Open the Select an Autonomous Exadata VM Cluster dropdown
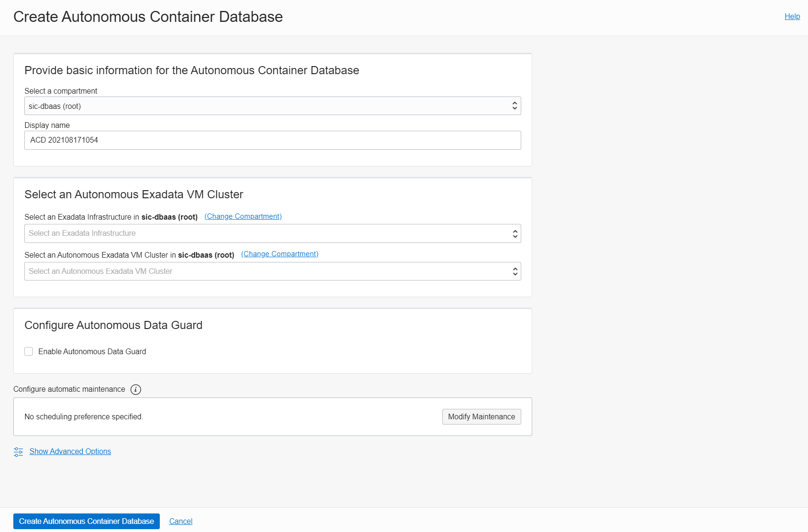The width and height of the screenshot is (808, 532). [x=266, y=271]
